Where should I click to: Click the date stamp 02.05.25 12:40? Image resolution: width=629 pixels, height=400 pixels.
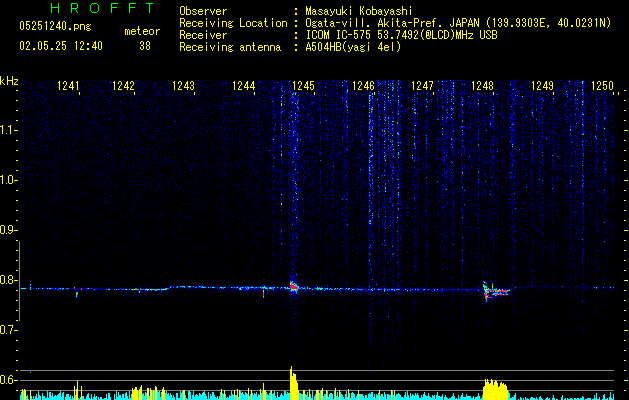click(61, 46)
